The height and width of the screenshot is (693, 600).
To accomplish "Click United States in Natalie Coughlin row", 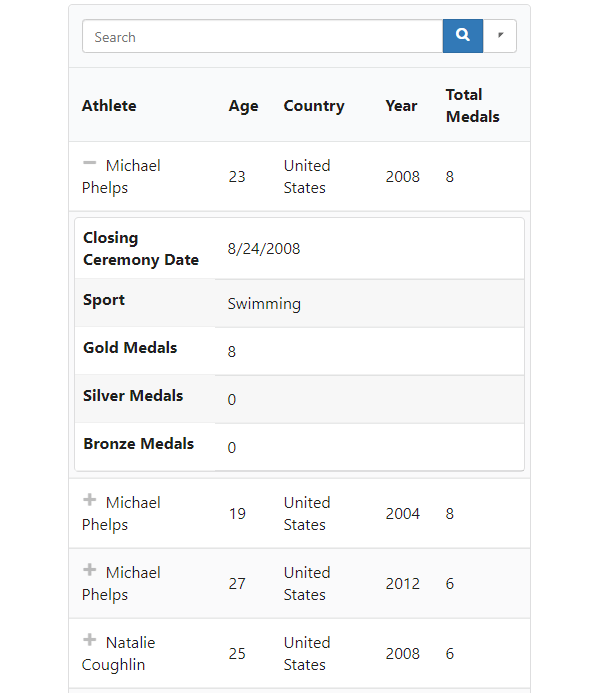I will pos(306,653).
